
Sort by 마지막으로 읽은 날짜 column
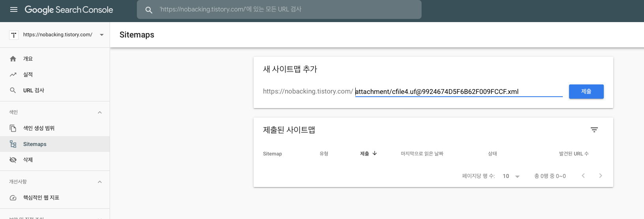pyautogui.click(x=422, y=154)
